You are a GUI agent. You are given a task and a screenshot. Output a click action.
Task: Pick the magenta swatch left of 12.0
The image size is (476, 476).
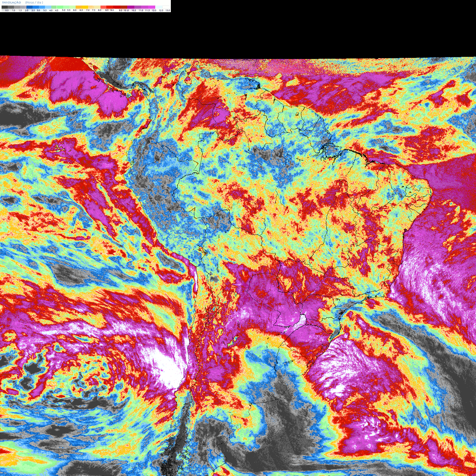click(152, 7)
